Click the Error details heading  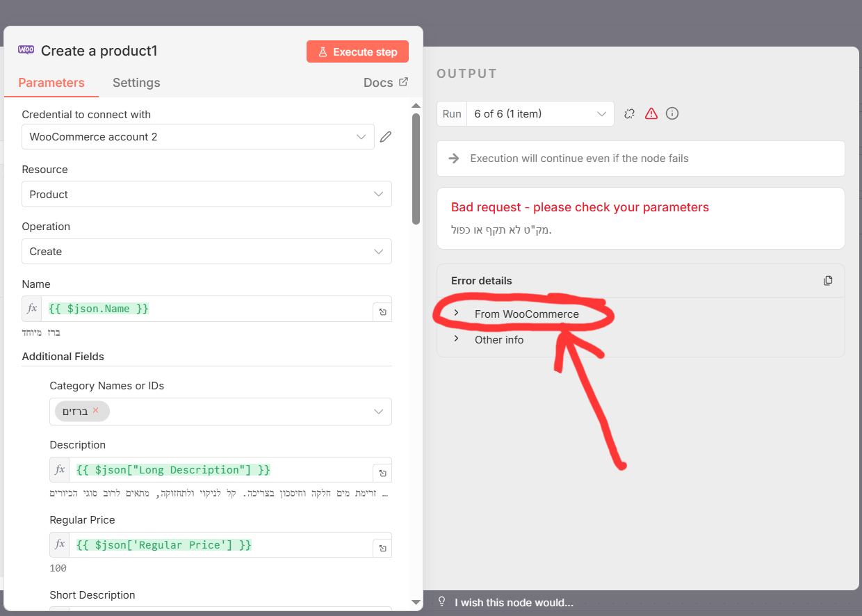click(482, 281)
